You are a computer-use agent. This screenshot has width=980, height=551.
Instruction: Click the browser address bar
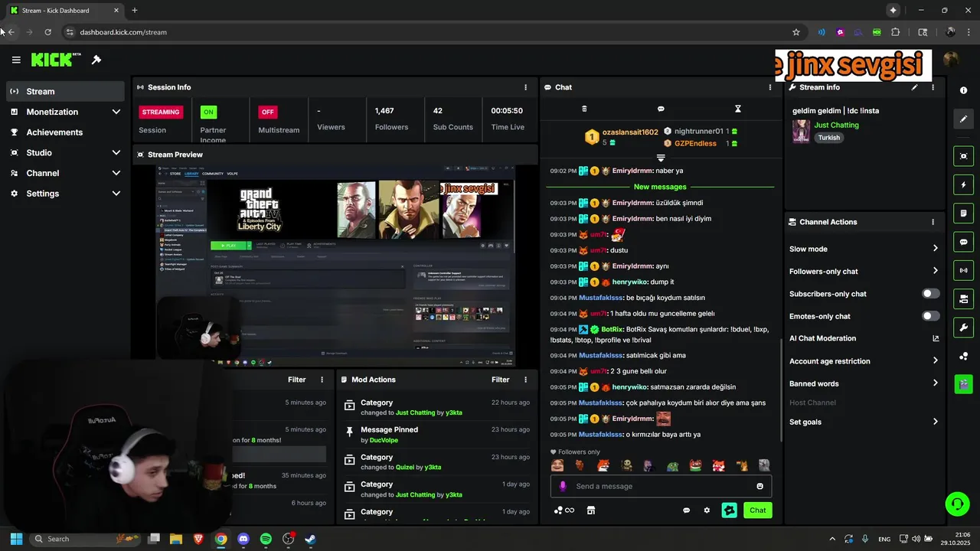pos(429,32)
